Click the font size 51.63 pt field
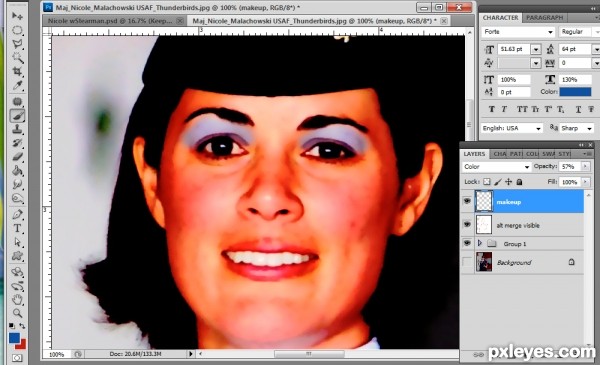600x365 pixels. tap(513, 49)
